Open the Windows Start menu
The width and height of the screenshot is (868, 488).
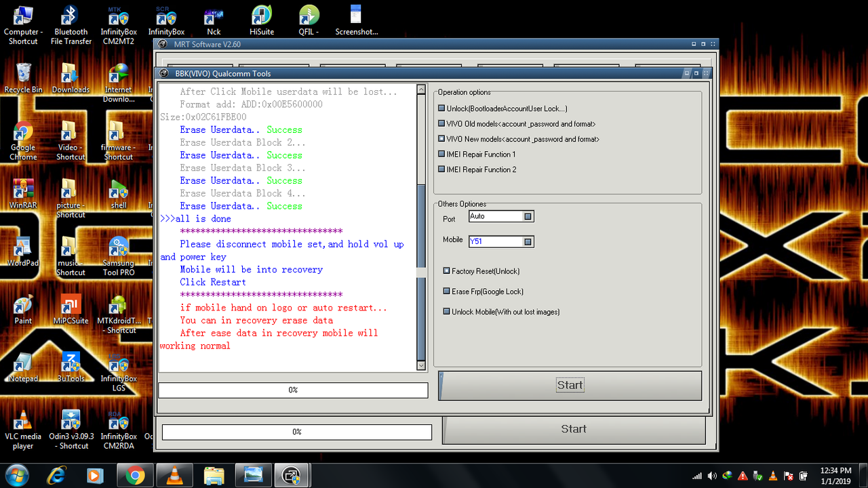[x=16, y=476]
